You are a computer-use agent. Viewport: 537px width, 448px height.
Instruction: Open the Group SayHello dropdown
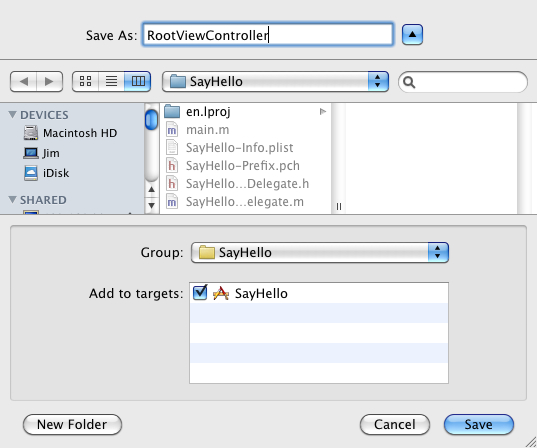point(320,252)
